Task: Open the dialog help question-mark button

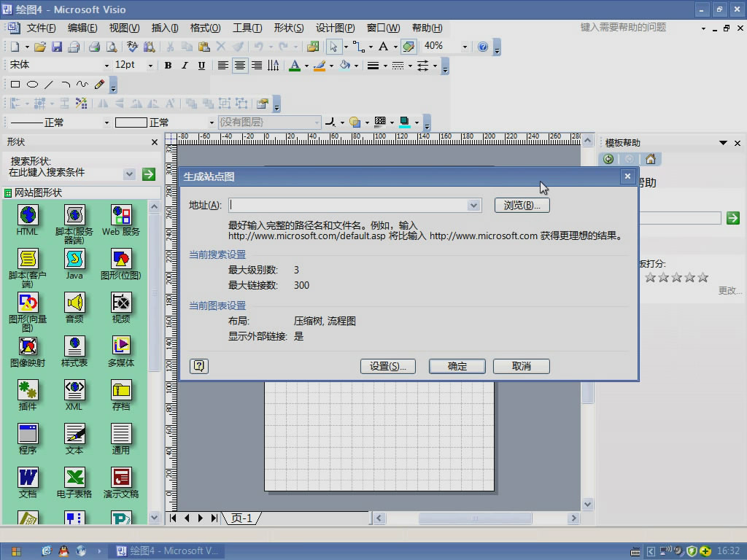Action: [199, 366]
